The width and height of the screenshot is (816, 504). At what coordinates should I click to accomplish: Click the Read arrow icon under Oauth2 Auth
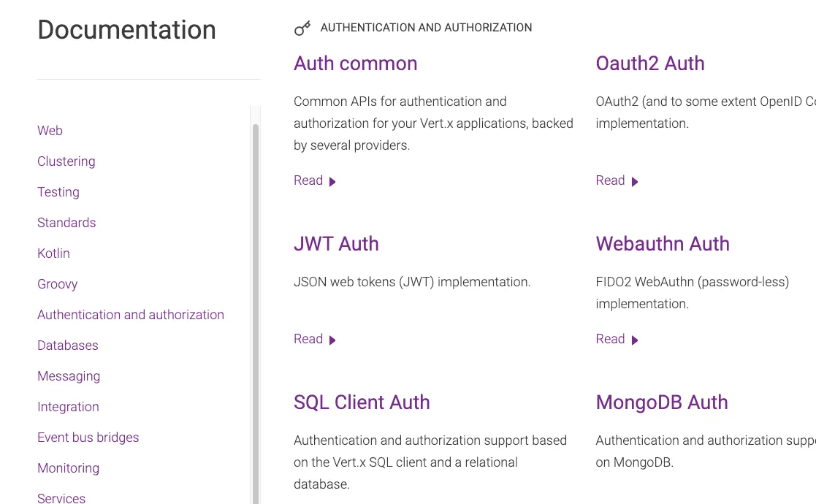point(635,182)
